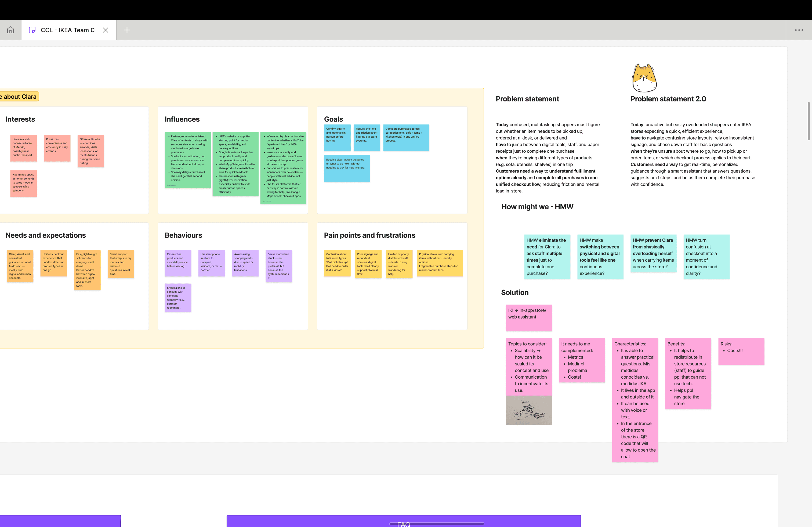
Task: Click the 'Problem statement 2.0' heading
Action: pos(668,99)
